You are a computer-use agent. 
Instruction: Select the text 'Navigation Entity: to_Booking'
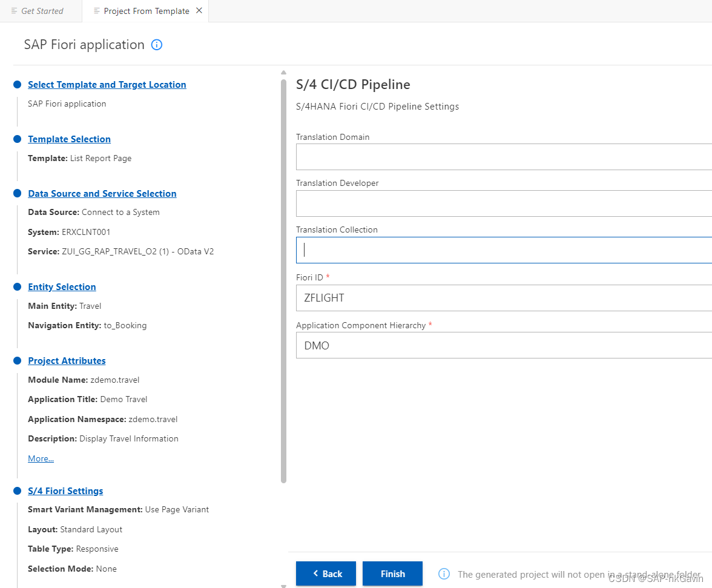tap(87, 326)
